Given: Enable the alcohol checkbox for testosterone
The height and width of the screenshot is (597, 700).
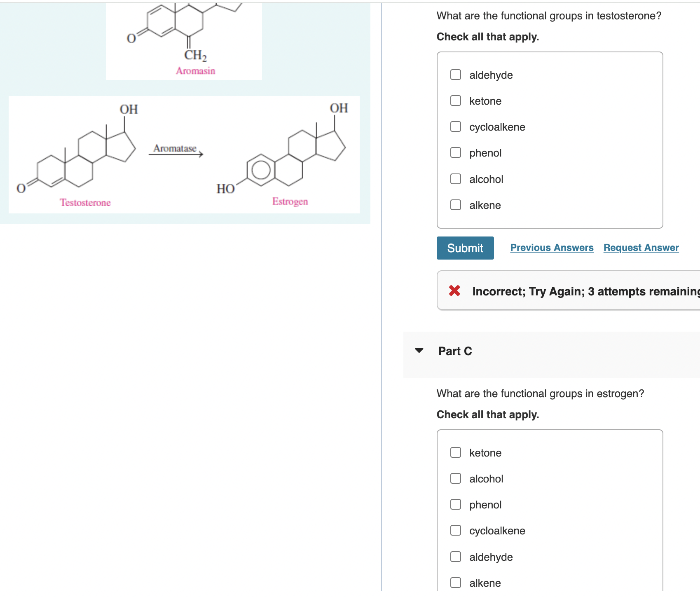Looking at the screenshot, I should coord(455,179).
